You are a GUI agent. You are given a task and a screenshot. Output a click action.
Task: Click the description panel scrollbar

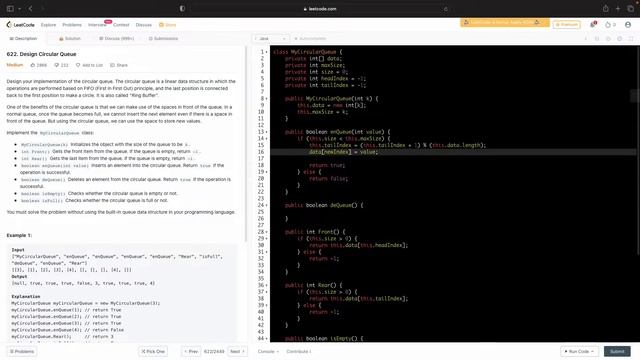pos(246,143)
